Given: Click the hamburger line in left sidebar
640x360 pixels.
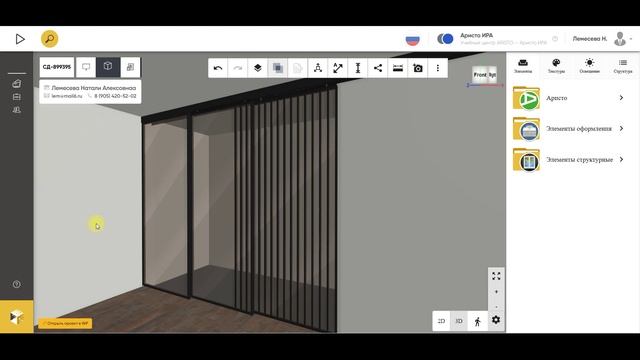Looking at the screenshot, I should tap(17, 73).
